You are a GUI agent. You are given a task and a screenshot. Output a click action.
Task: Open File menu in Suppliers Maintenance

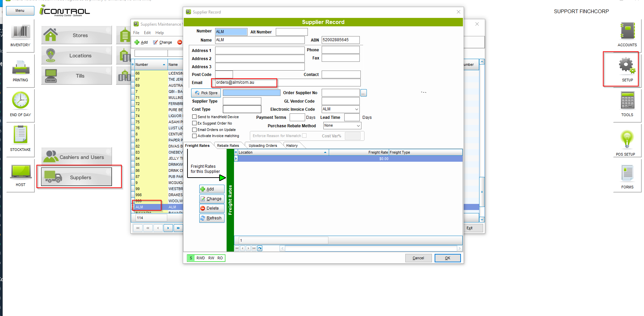point(136,33)
